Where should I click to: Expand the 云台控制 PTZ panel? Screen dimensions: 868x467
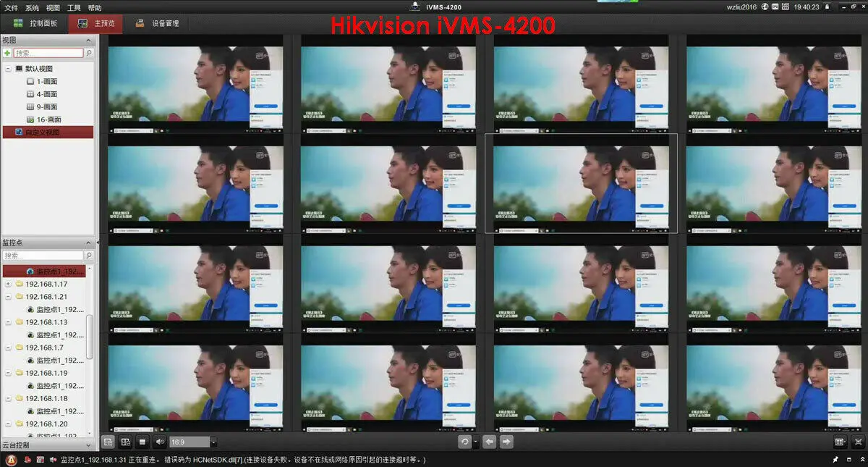(89, 445)
